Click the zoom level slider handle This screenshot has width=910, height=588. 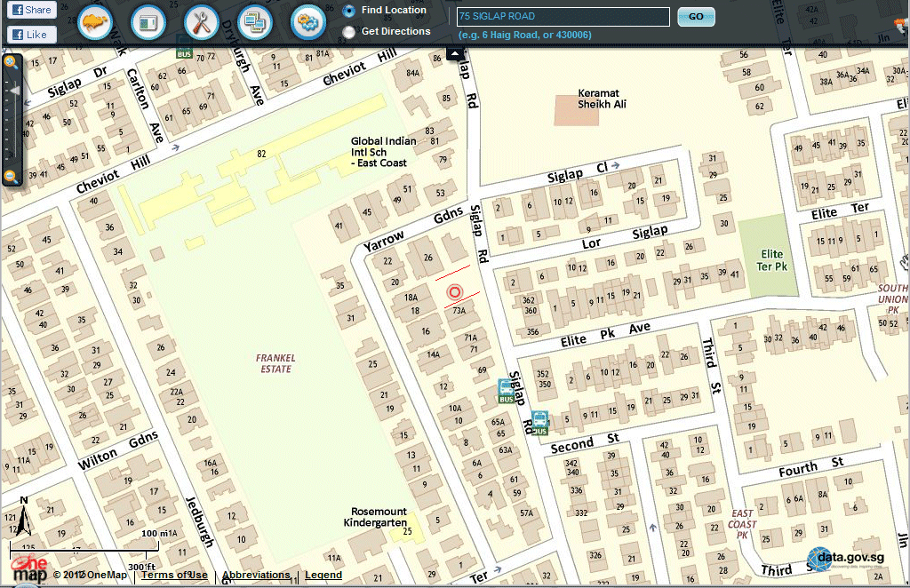point(13,91)
